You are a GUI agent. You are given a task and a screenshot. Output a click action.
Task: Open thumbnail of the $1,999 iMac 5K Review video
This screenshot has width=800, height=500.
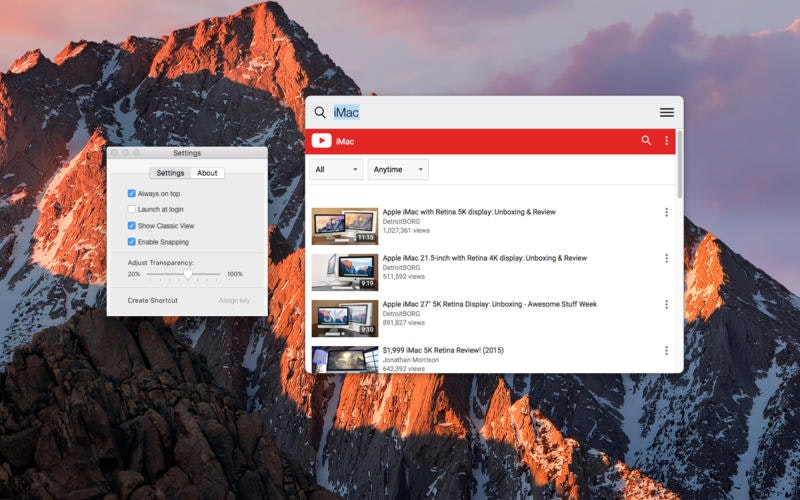click(x=345, y=360)
